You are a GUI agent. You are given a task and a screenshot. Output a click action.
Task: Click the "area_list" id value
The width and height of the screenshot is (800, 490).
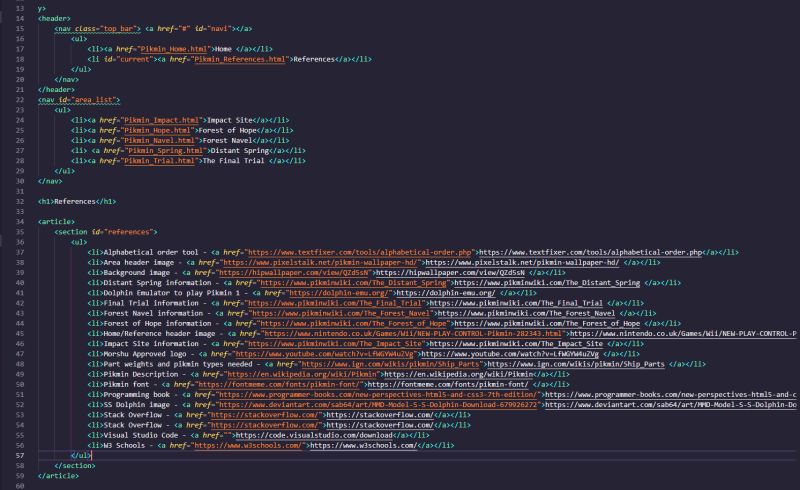(95, 100)
